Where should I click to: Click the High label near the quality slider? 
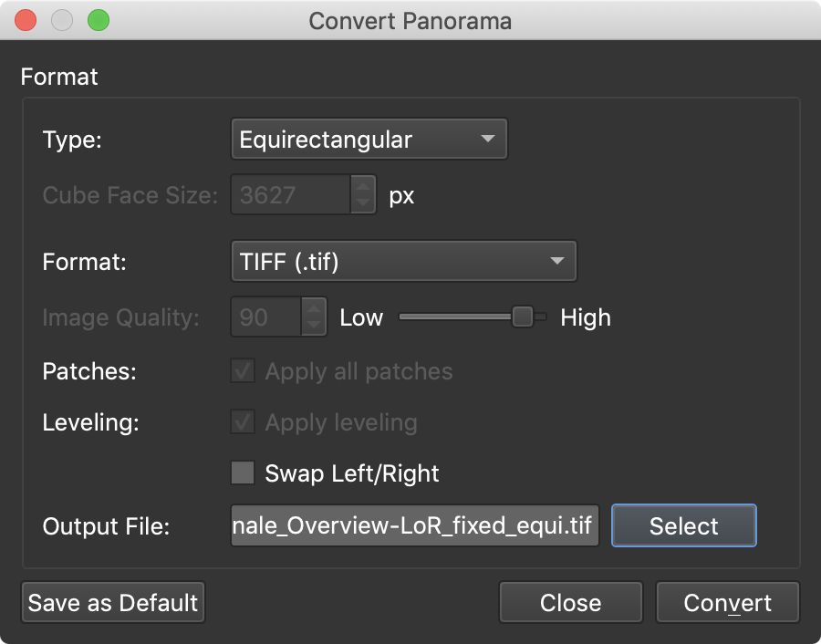coord(586,317)
